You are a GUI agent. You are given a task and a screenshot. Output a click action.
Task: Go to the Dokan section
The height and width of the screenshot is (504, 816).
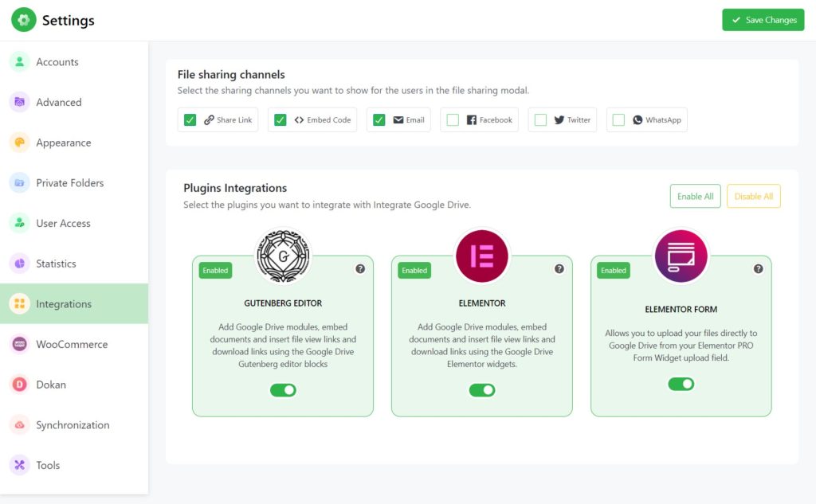tap(74, 385)
